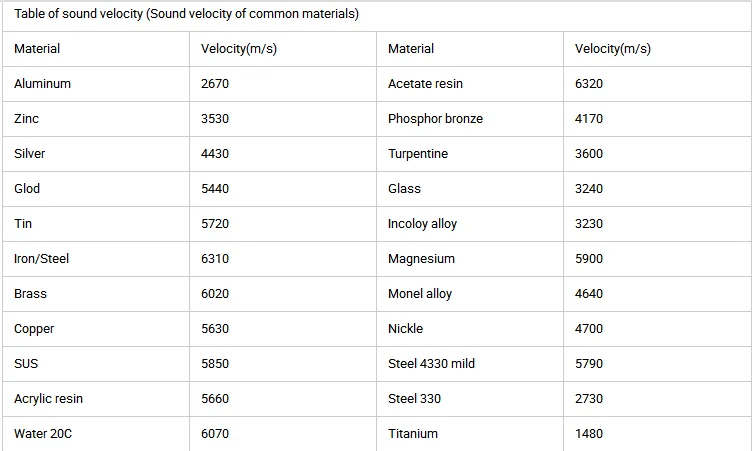Select the Aluminum material cell

[43, 84]
